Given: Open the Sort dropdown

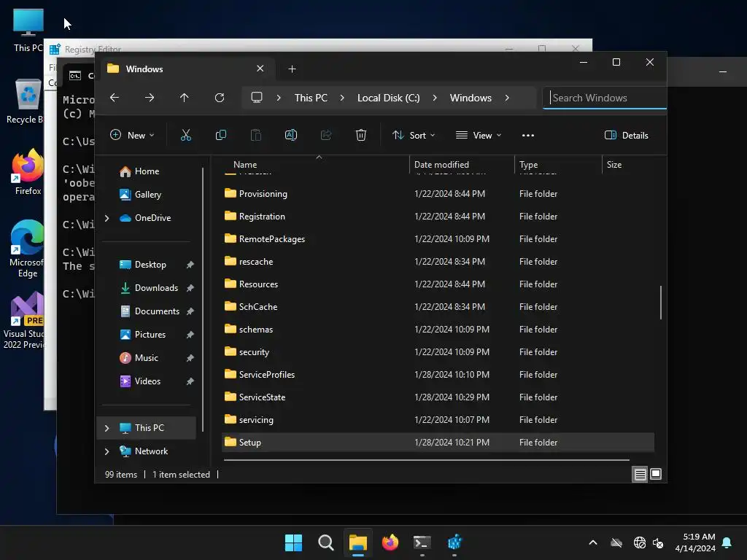Looking at the screenshot, I should [x=414, y=135].
